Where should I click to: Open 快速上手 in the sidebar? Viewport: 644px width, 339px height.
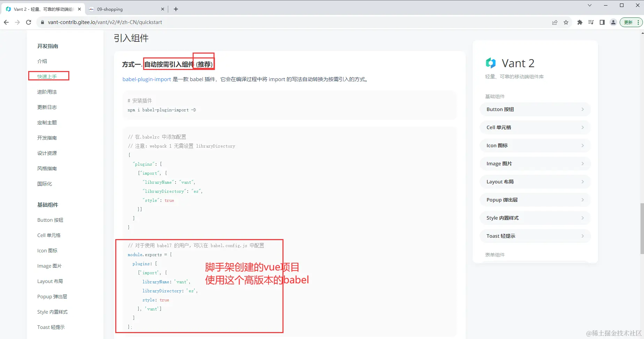point(47,77)
